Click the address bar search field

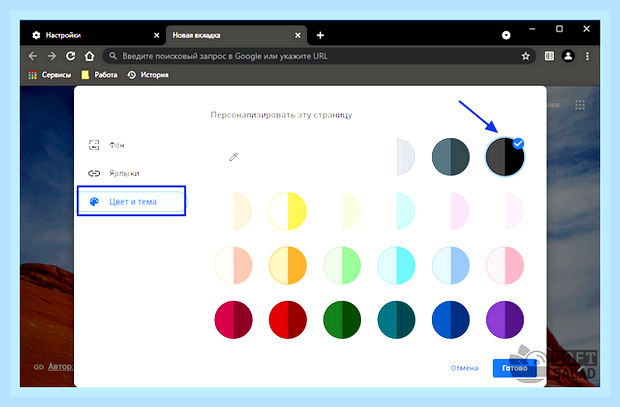[x=319, y=56]
